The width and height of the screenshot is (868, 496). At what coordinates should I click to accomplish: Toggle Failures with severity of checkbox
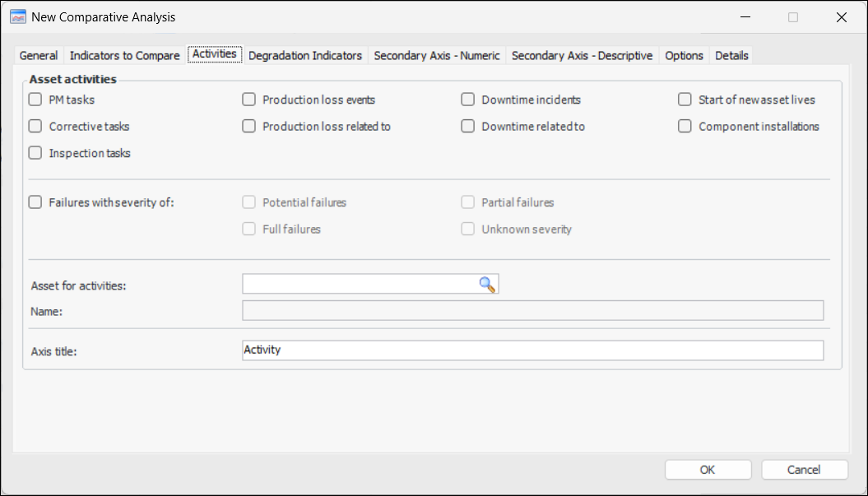click(x=35, y=202)
